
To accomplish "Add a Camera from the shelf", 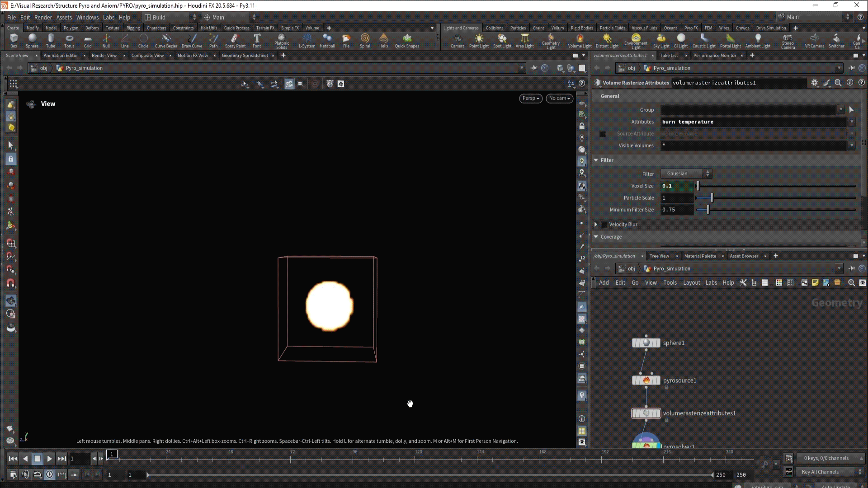I will coord(457,40).
